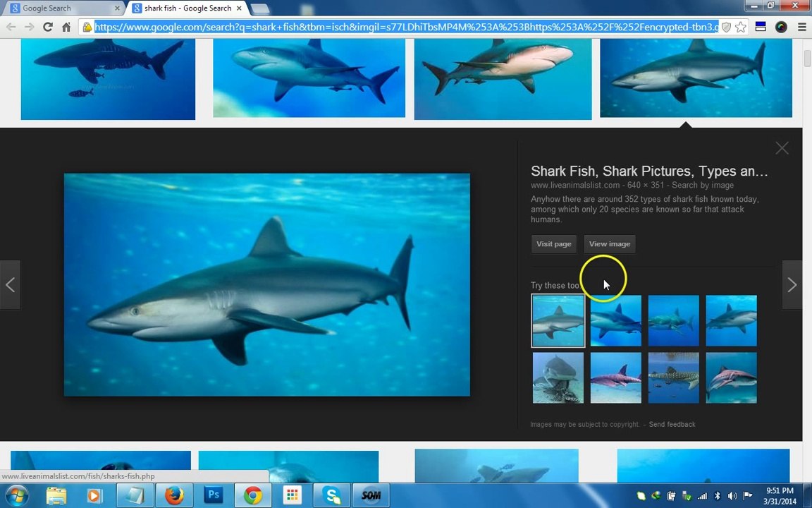The image size is (812, 508).
Task: Click the blue flag extension icon
Action: click(x=761, y=27)
